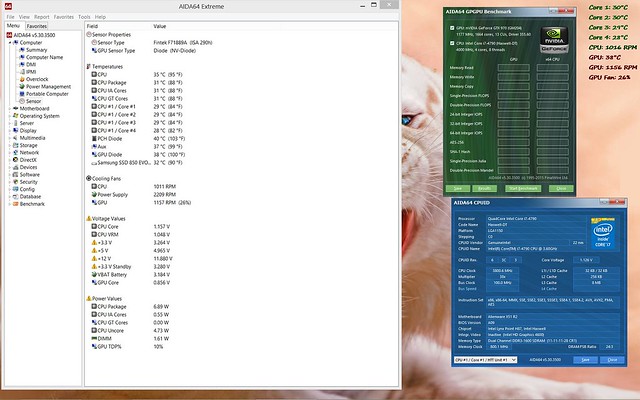The image size is (640, 400).
Task: Open the File menu
Action: point(10,17)
